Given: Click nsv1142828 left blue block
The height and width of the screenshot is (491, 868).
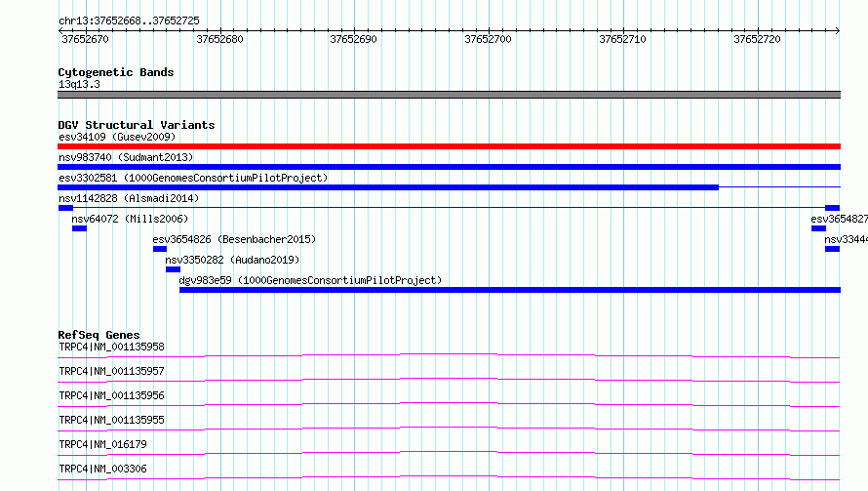Looking at the screenshot, I should click(x=65, y=208).
